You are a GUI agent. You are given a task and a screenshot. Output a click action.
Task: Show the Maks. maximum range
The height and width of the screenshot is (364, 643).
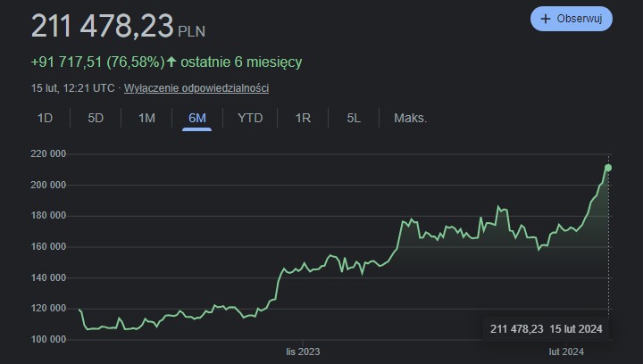[x=410, y=118]
